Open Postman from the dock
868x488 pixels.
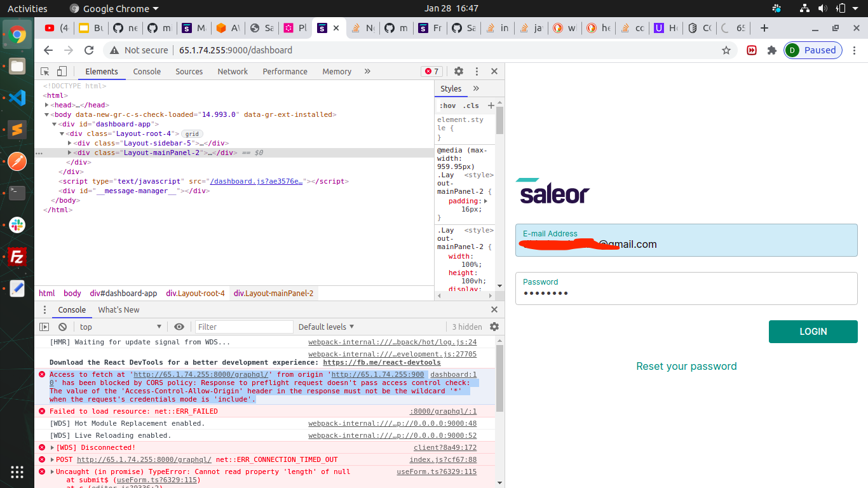[x=17, y=161]
